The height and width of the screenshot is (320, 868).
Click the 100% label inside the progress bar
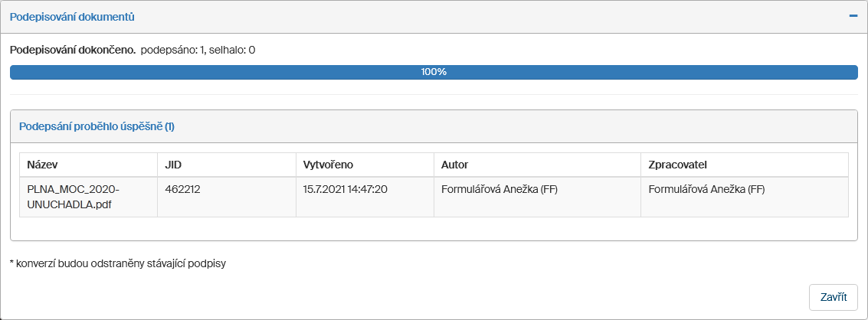pyautogui.click(x=434, y=72)
